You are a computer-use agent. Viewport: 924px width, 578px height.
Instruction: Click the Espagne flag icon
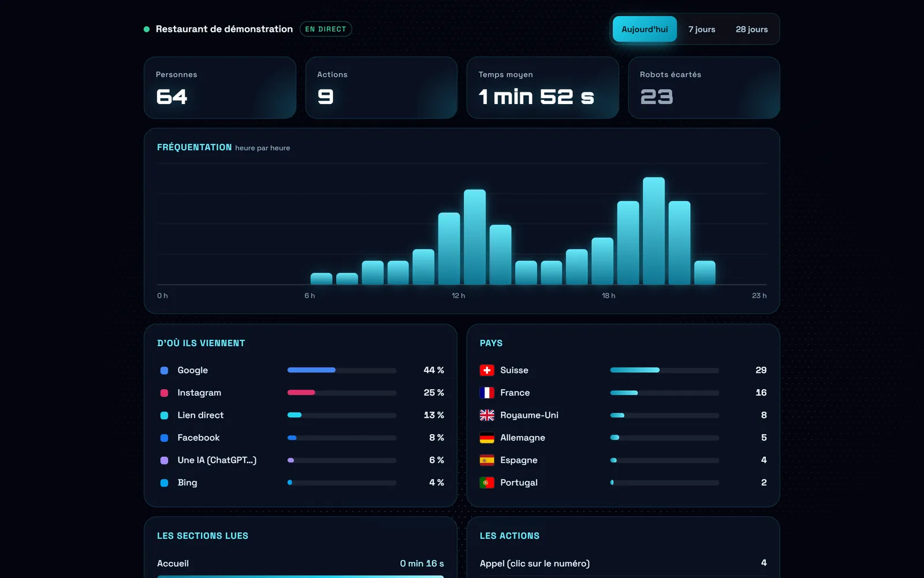487,460
